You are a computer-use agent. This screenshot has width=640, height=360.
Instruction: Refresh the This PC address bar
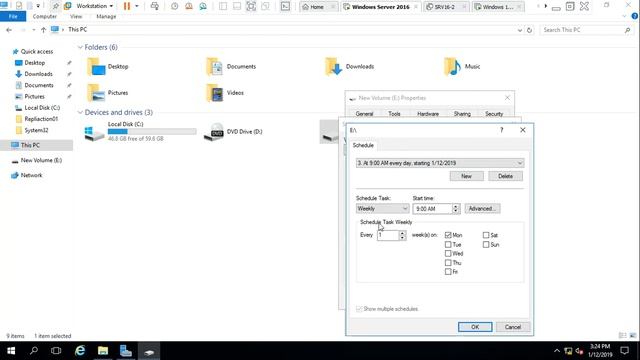point(529,30)
